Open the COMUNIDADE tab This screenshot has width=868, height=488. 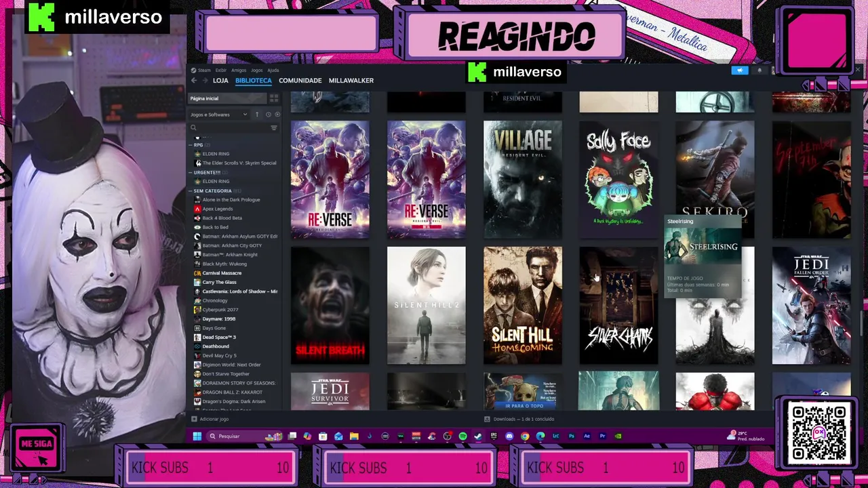(300, 81)
